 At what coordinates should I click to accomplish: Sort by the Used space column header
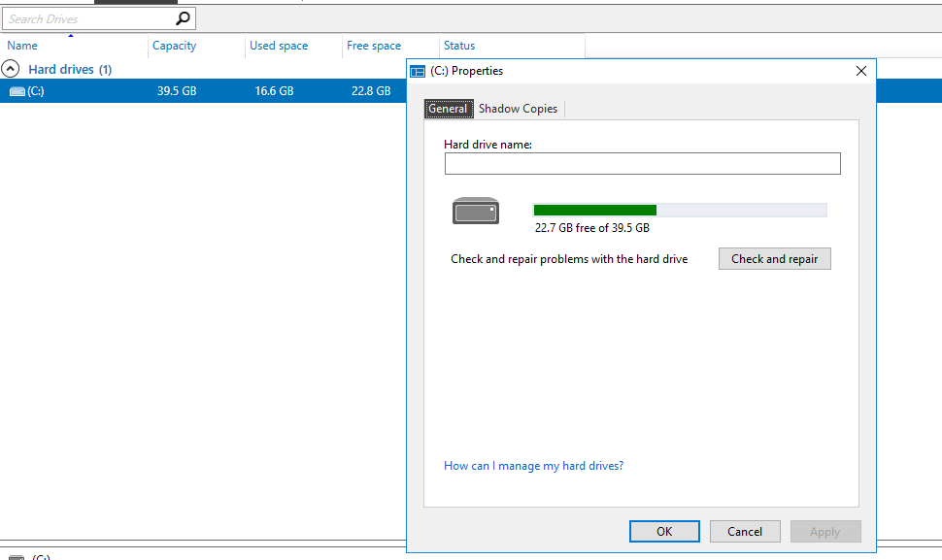294,46
